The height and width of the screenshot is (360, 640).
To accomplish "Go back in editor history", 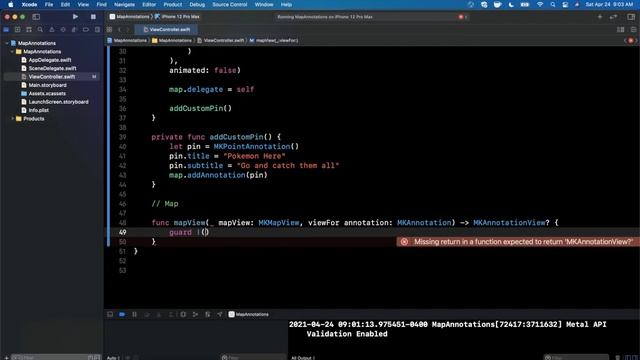I will tap(120, 29).
